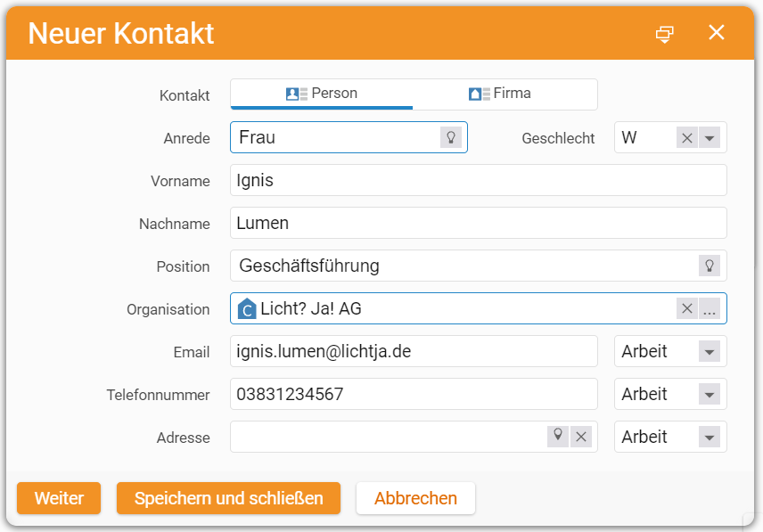763x532 pixels.
Task: Expand the Geschlecht dropdown arrow
Action: coord(710,138)
